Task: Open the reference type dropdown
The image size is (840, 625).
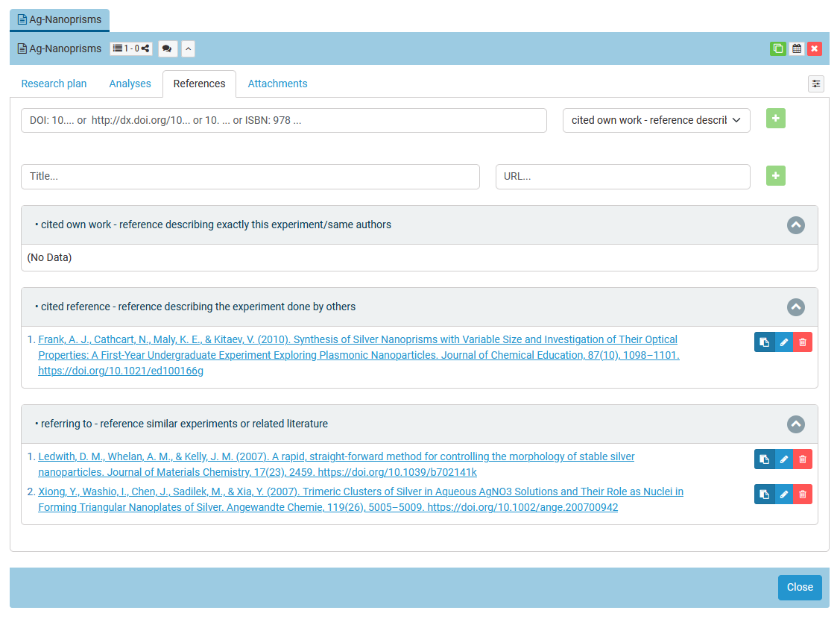Action: point(656,120)
